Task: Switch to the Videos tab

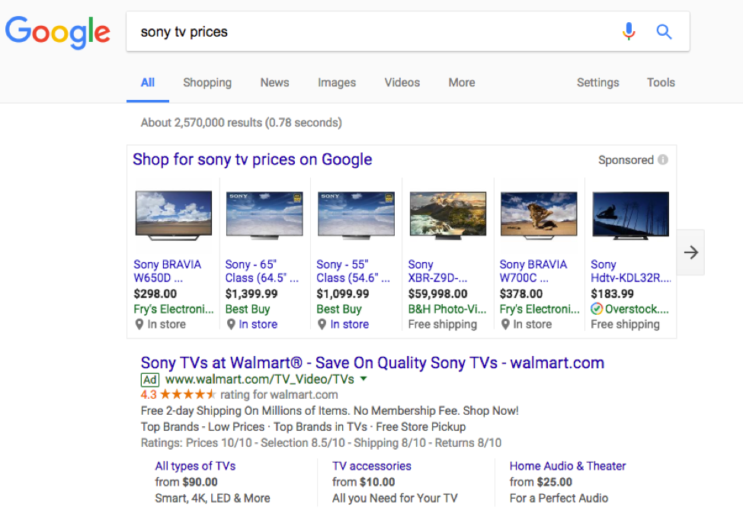Action: (x=402, y=82)
